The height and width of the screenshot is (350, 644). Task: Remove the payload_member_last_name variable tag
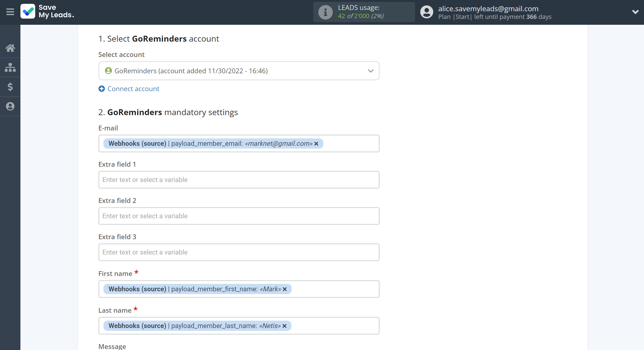pos(284,326)
